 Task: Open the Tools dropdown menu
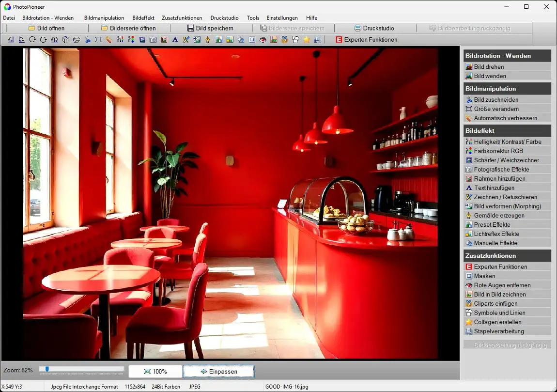(253, 18)
